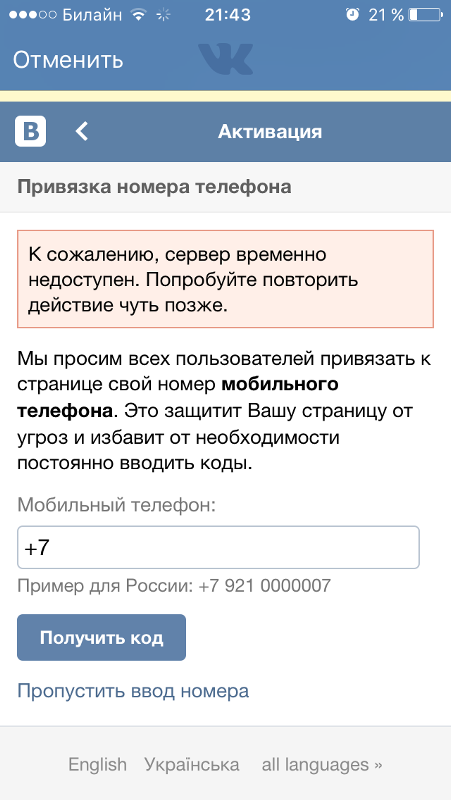Screen dimensions: 451x800
Task: Tap the VK square logo icon
Action: (31, 132)
